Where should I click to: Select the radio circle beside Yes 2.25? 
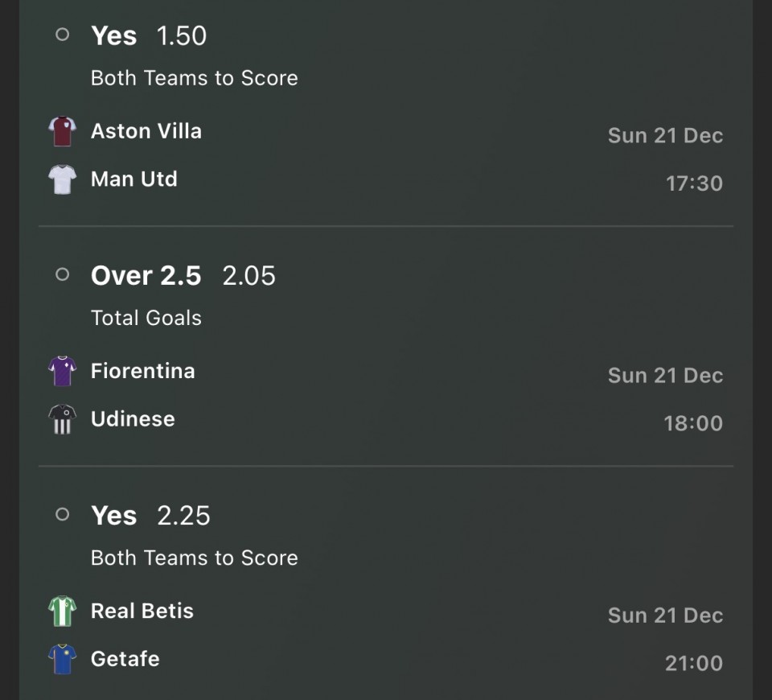point(62,514)
